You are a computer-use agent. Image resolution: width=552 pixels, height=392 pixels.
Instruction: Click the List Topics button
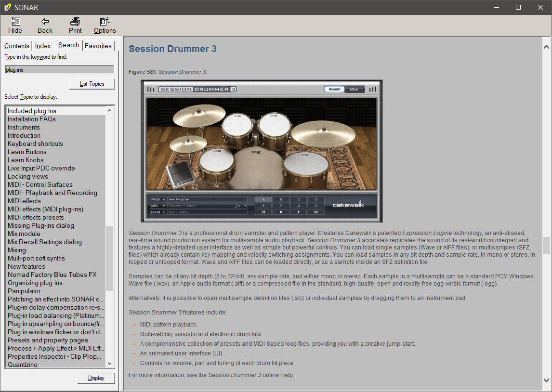click(92, 84)
